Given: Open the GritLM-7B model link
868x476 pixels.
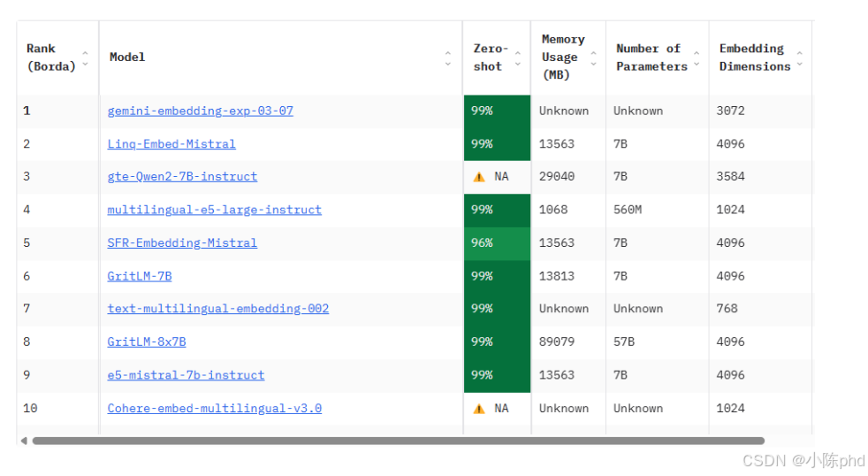Looking at the screenshot, I should coord(140,276).
